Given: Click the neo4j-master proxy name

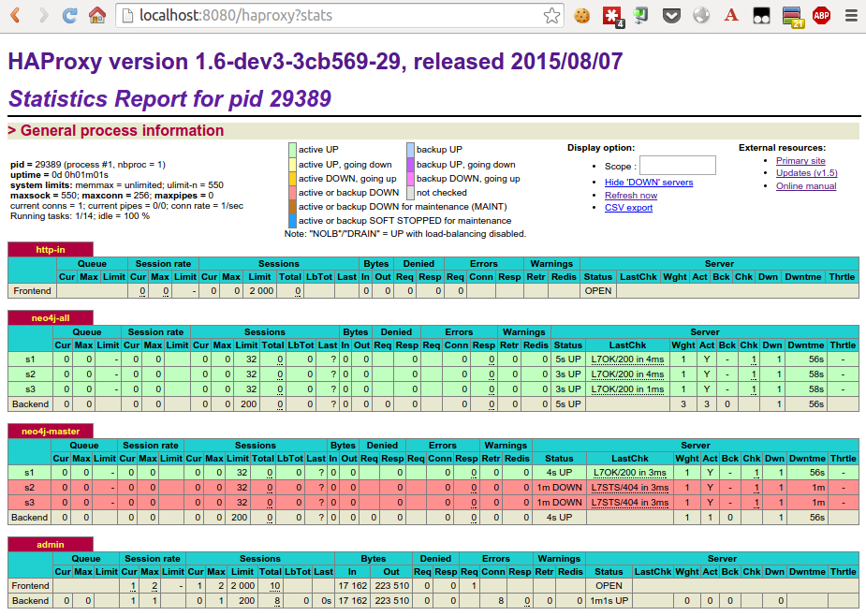Looking at the screenshot, I should [x=51, y=432].
